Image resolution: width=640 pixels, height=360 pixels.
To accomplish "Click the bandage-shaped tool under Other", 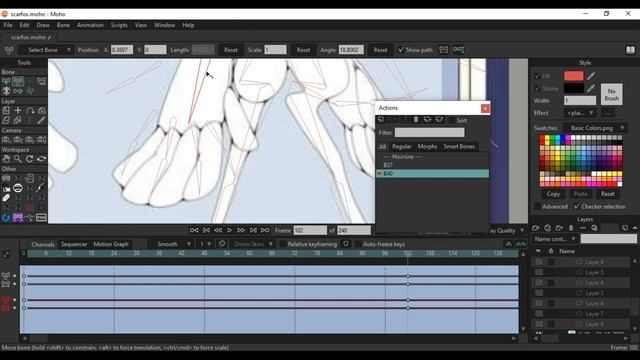I will [6, 198].
